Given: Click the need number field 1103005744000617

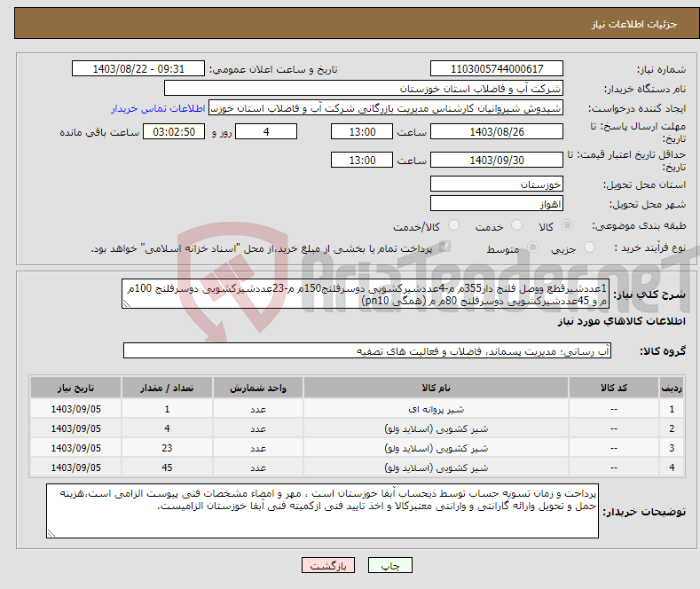Looking at the screenshot, I should tap(497, 68).
